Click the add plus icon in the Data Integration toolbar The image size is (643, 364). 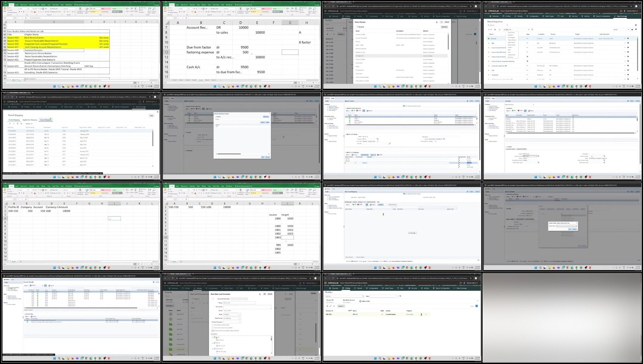[x=489, y=29]
